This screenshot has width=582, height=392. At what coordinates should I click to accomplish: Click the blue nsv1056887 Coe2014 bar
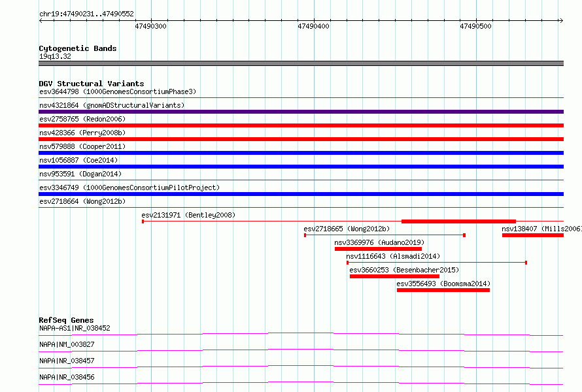[301, 167]
